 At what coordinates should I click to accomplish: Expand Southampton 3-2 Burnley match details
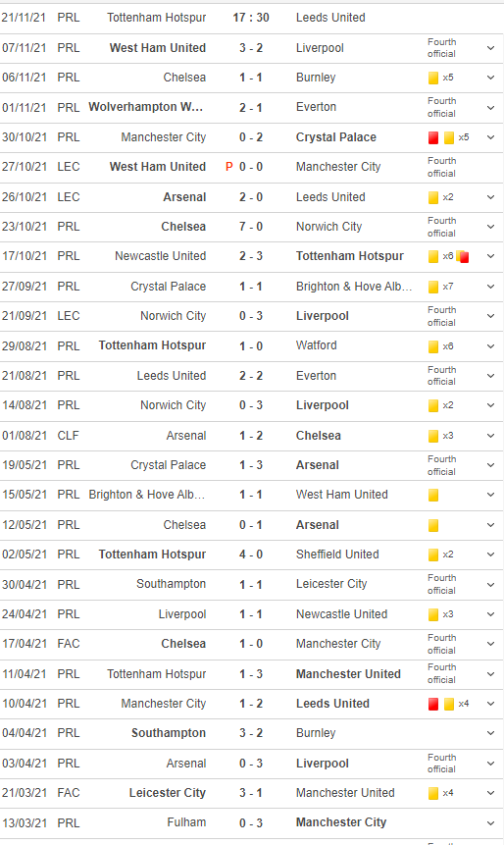(x=490, y=733)
